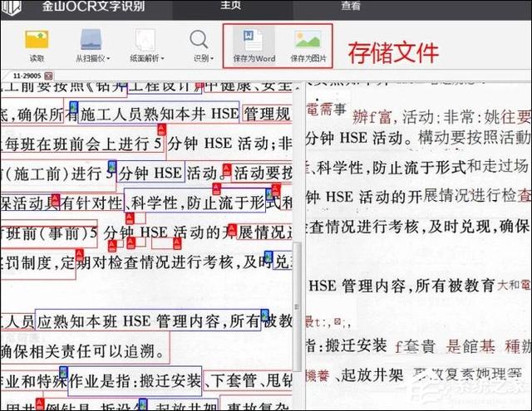
Task: Select text block 分钟 HSE in the source pane
Action: click(150, 172)
